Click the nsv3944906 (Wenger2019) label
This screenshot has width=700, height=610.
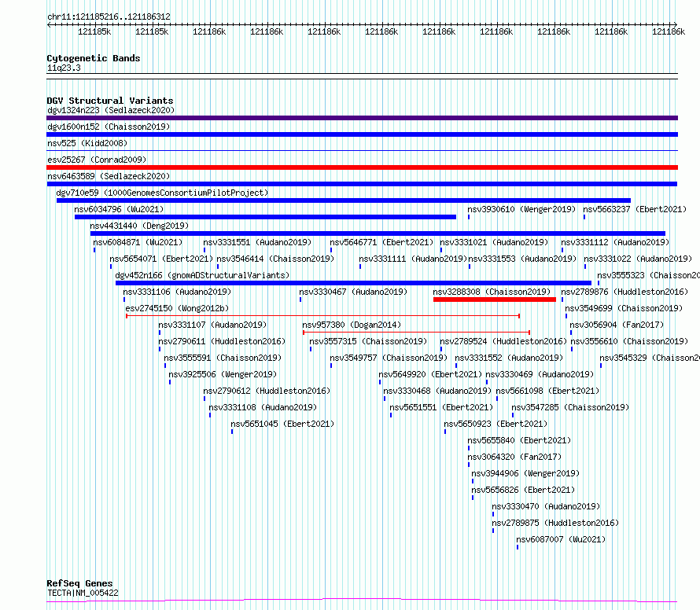tap(525, 473)
